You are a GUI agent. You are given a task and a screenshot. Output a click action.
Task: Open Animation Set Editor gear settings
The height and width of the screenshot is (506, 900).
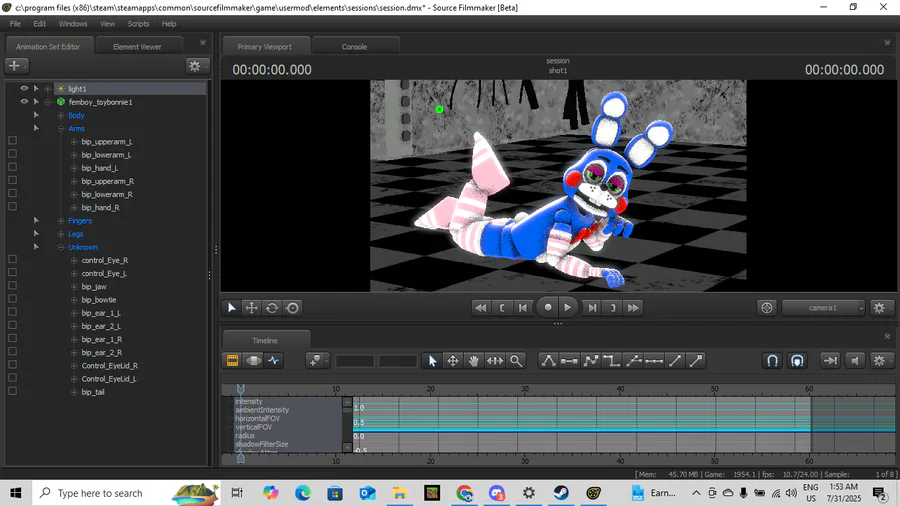tap(196, 66)
